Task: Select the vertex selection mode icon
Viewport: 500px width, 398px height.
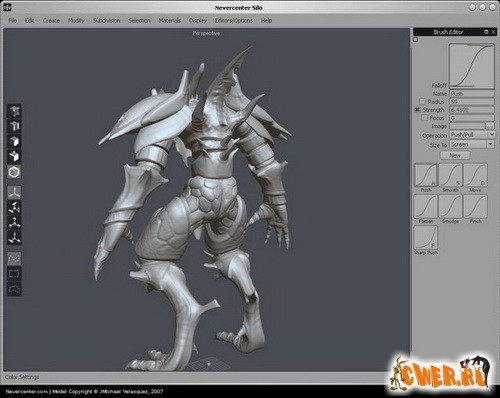Action: pos(14,111)
